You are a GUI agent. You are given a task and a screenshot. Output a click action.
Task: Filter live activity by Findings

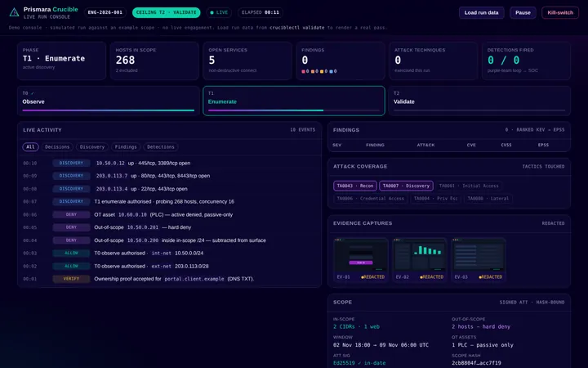point(126,147)
